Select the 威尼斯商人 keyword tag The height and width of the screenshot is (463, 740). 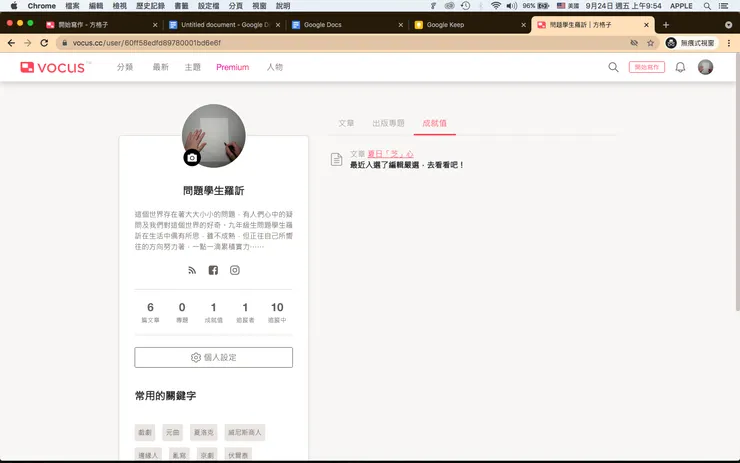[244, 432]
